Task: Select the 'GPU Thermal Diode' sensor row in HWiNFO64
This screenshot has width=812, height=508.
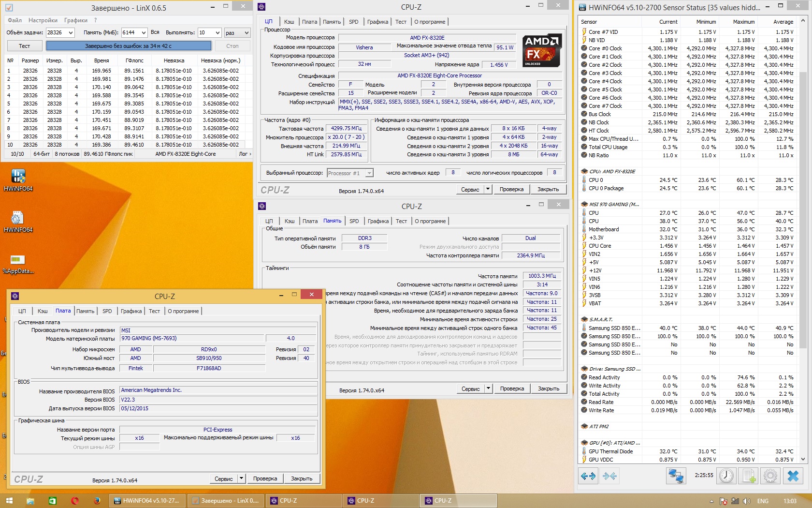Action: (687, 451)
